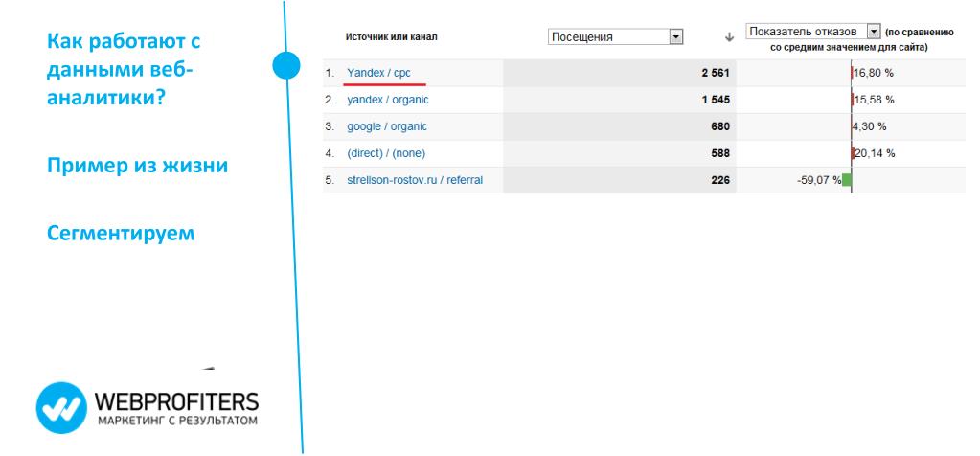Click the Маркетинг с результатом tagline
This screenshot has width=980, height=456.
(x=177, y=421)
